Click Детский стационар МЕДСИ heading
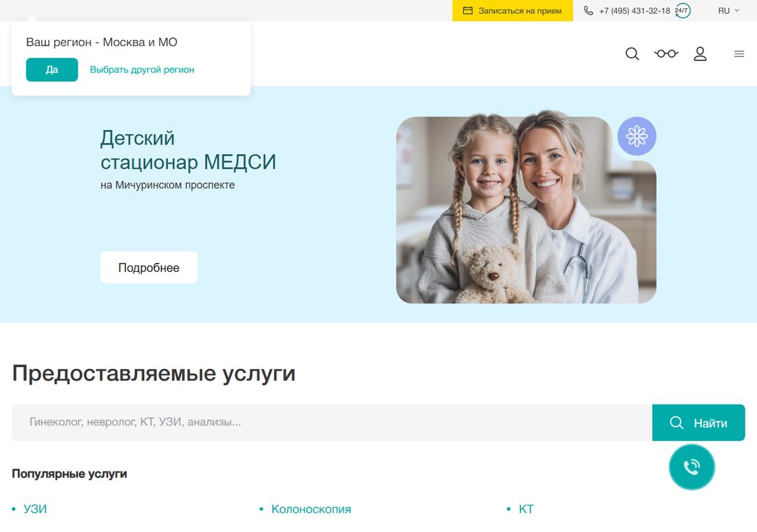 [x=189, y=150]
